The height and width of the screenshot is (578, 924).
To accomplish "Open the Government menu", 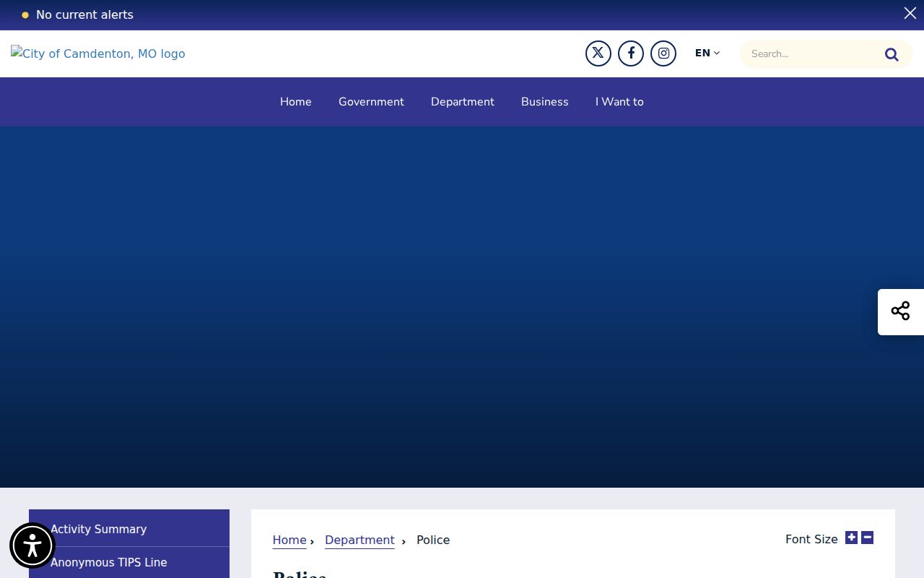I will point(371,102).
